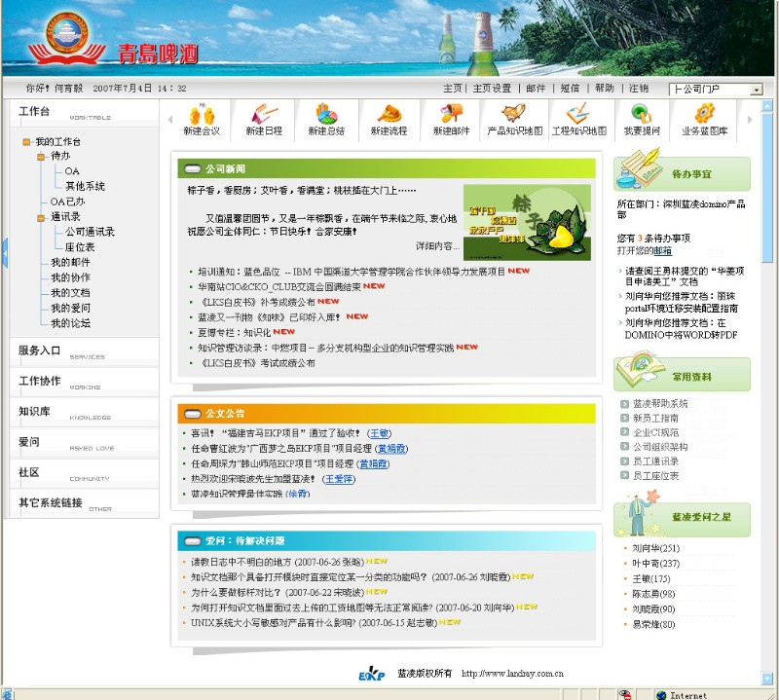Screen dimensions: 779x700
Task: Click the icon beside 蓝凌帮助系统
Action: pyautogui.click(x=625, y=403)
